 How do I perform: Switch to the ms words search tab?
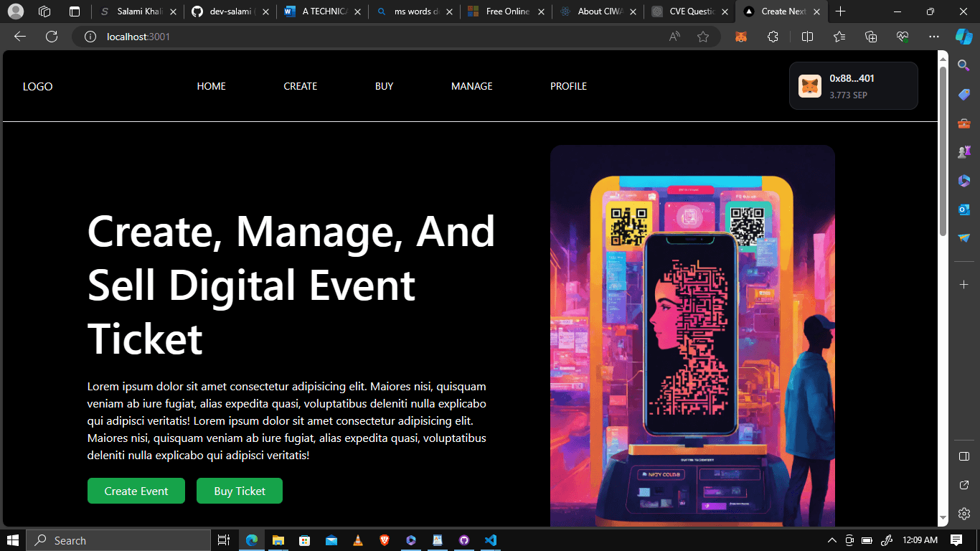click(x=414, y=11)
